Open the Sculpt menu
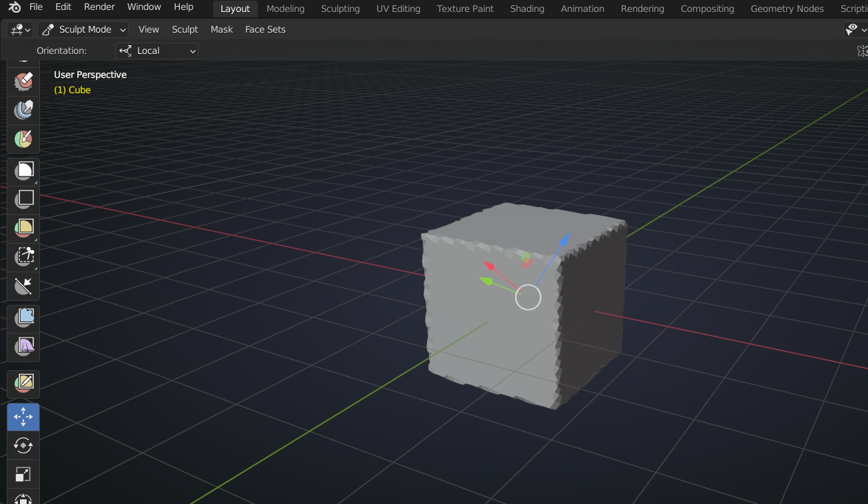Viewport: 868px width, 504px height. pyautogui.click(x=185, y=29)
